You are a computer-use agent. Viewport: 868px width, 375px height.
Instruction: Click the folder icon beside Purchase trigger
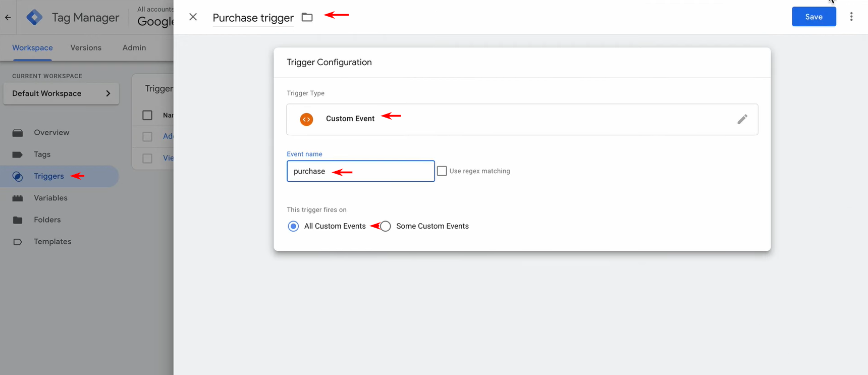click(x=307, y=17)
